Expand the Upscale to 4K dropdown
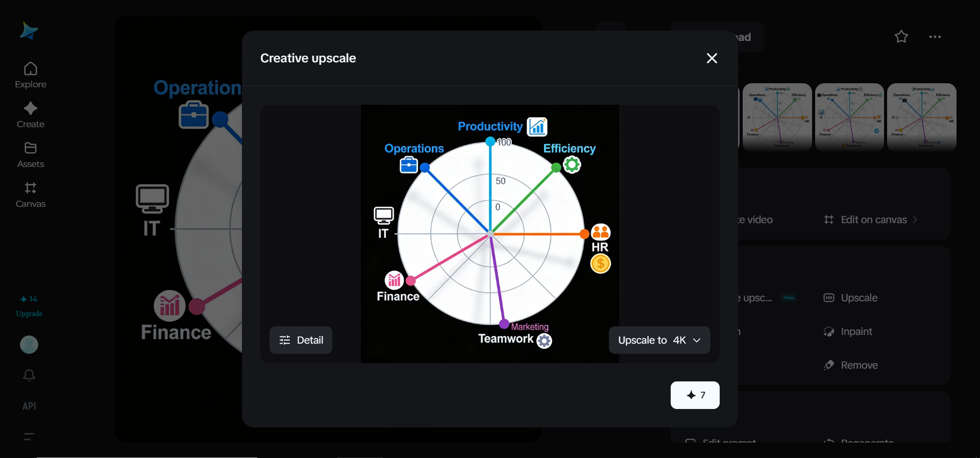 pos(659,340)
